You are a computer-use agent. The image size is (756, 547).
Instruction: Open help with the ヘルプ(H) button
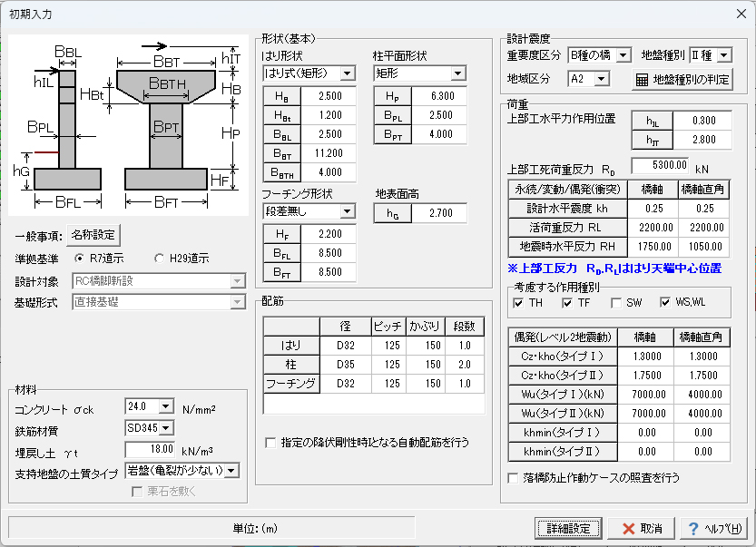tap(713, 528)
